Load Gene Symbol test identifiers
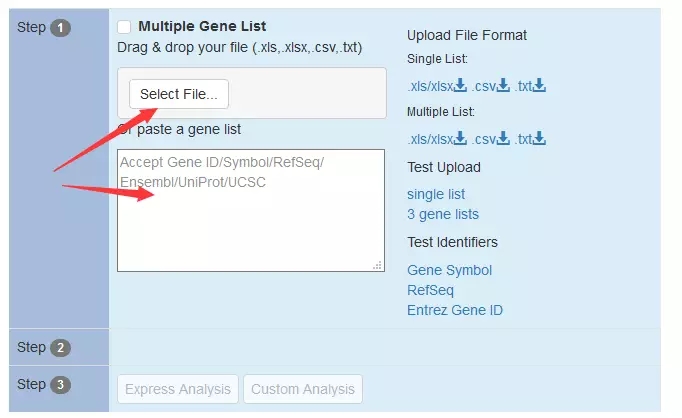 pos(449,270)
